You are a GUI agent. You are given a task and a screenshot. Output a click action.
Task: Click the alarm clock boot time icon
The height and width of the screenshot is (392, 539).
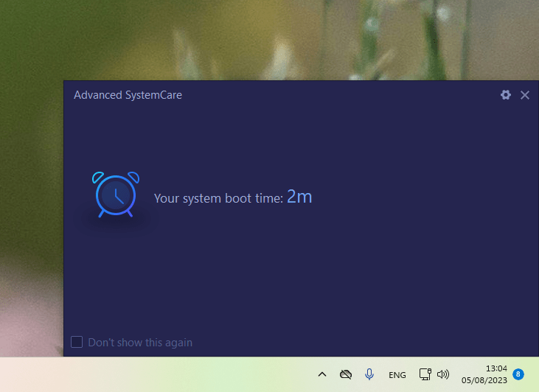pos(116,195)
